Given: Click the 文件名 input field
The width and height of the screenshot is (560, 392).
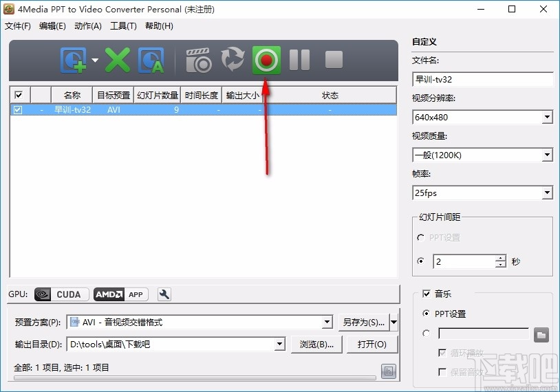Looking at the screenshot, I should [x=482, y=79].
